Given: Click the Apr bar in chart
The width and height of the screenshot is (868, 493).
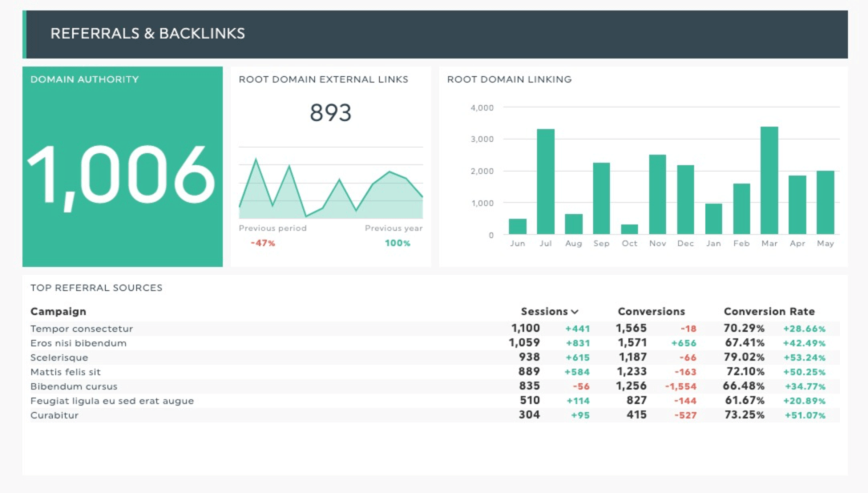Looking at the screenshot, I should [797, 205].
